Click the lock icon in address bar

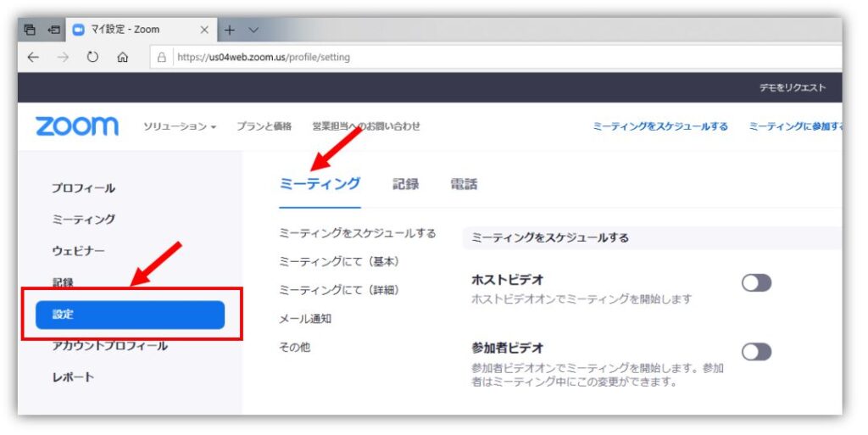[162, 57]
